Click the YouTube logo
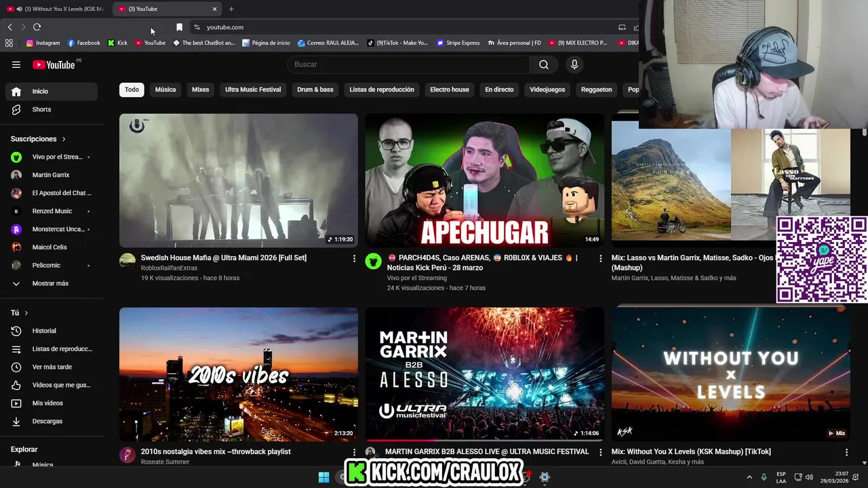The image size is (868, 488). tap(54, 64)
